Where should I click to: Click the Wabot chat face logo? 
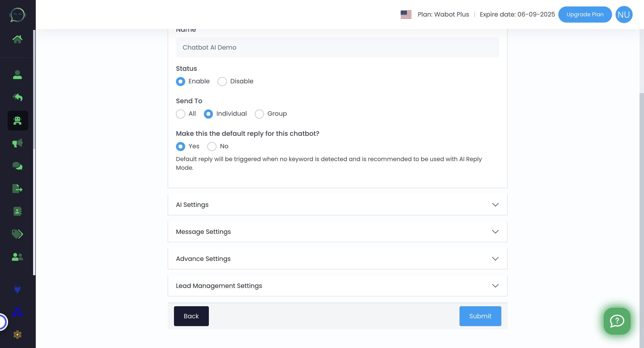[x=17, y=15]
